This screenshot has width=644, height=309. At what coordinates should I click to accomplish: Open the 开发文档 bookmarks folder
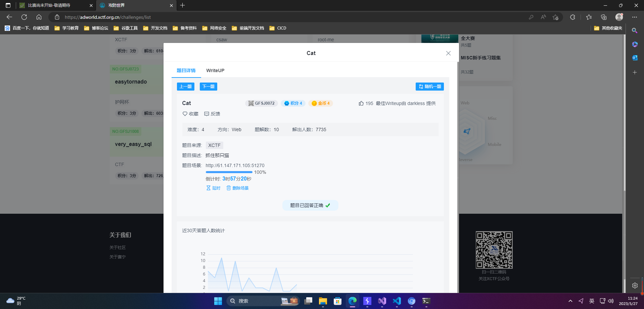tap(155, 28)
